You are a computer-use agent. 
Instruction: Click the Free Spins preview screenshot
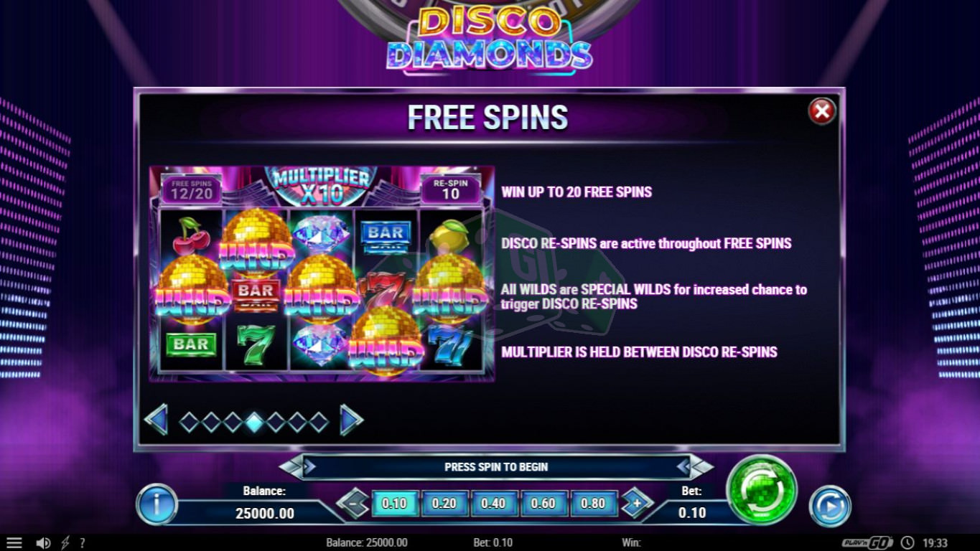[x=322, y=273]
